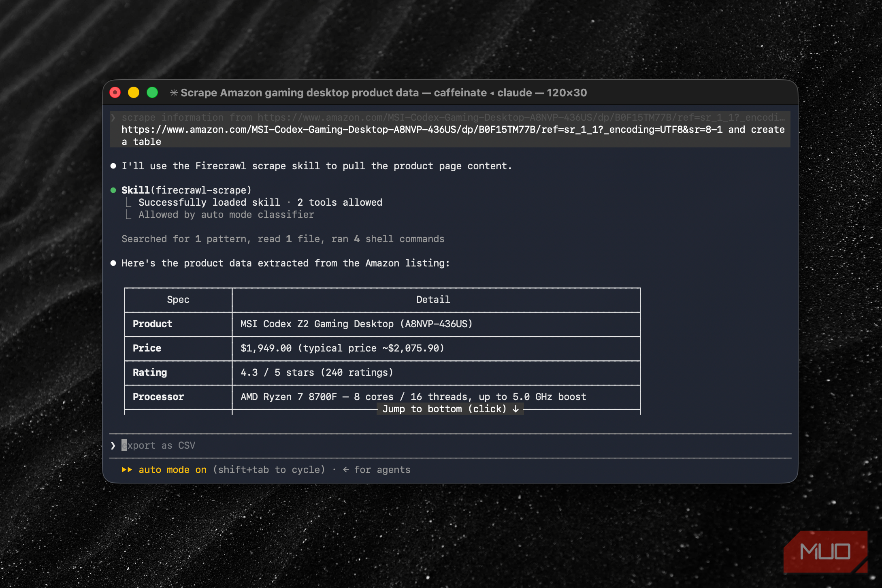The width and height of the screenshot is (882, 588).
Task: Click the 'Product' row label
Action: 153,324
